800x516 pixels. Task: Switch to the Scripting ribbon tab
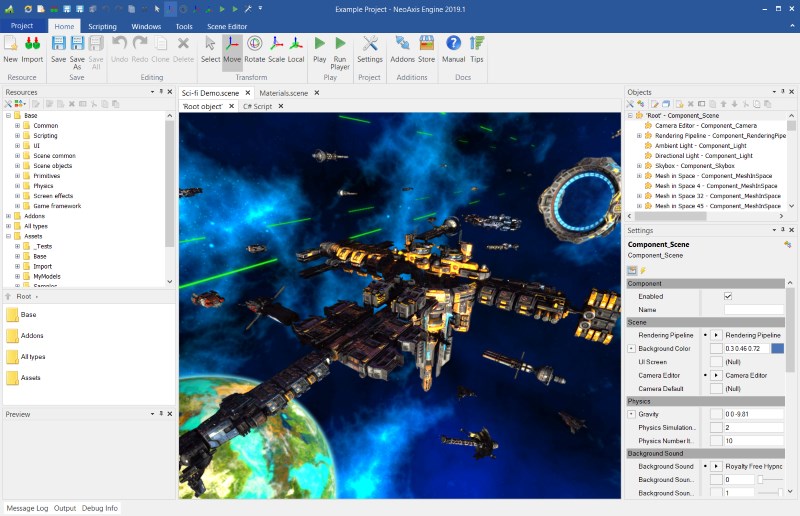pos(101,27)
